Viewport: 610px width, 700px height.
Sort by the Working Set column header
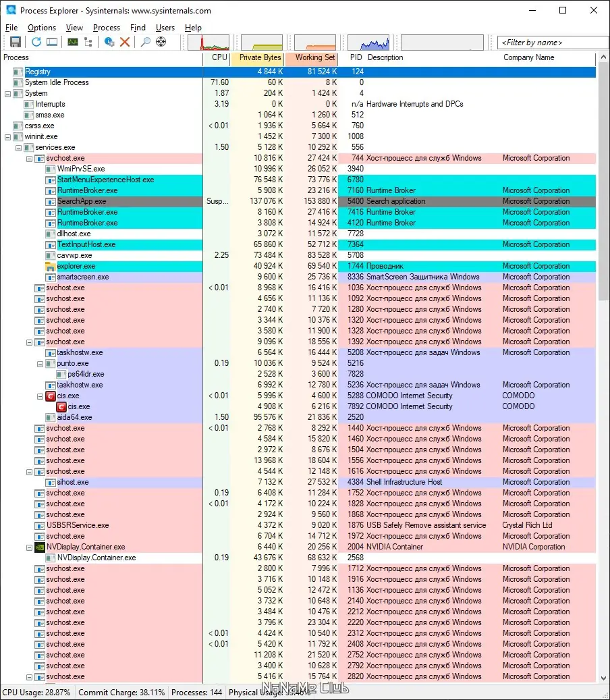tap(311, 57)
